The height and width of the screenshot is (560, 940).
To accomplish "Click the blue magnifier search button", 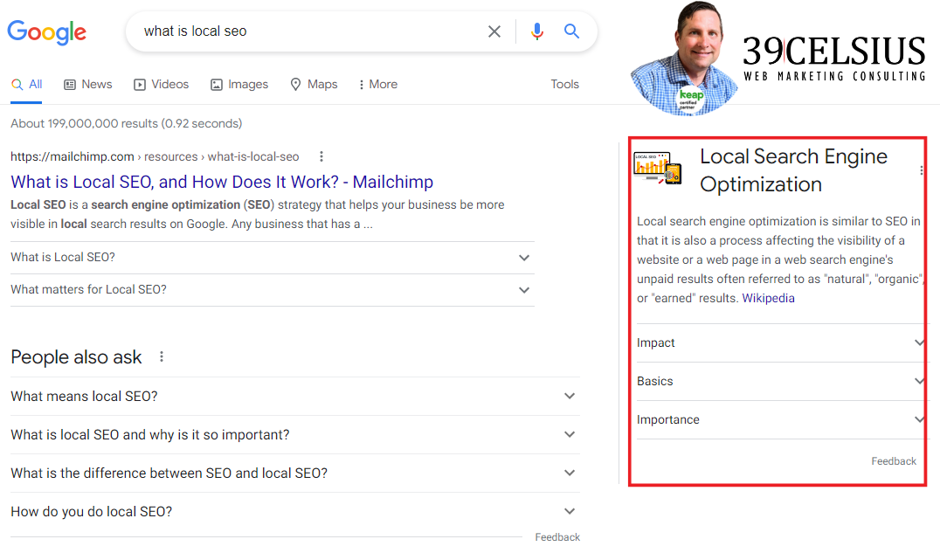I will pos(572,31).
